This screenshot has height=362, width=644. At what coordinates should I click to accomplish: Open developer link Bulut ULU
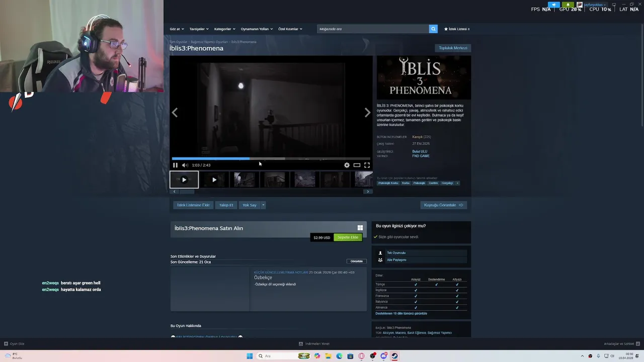[x=420, y=151]
